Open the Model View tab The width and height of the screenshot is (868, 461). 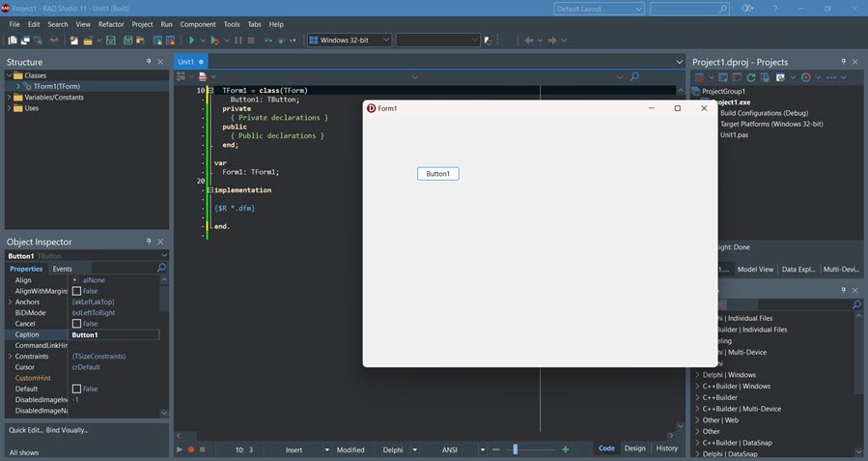pos(755,270)
